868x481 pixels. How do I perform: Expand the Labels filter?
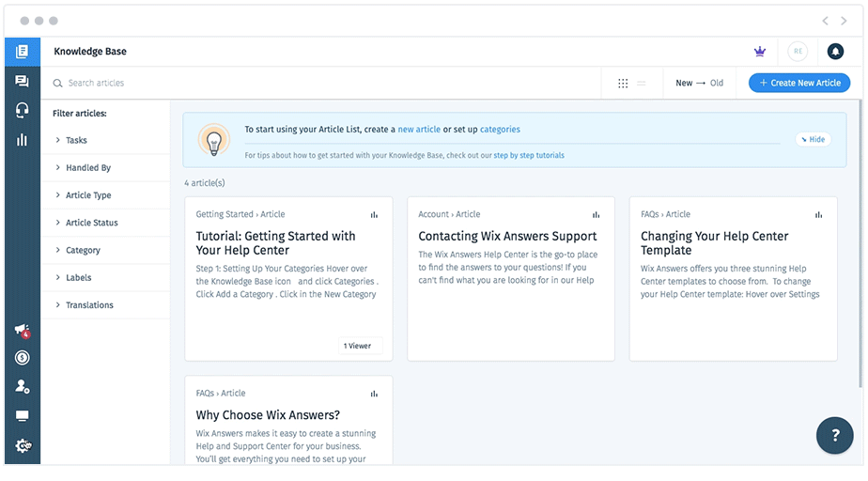tap(80, 278)
